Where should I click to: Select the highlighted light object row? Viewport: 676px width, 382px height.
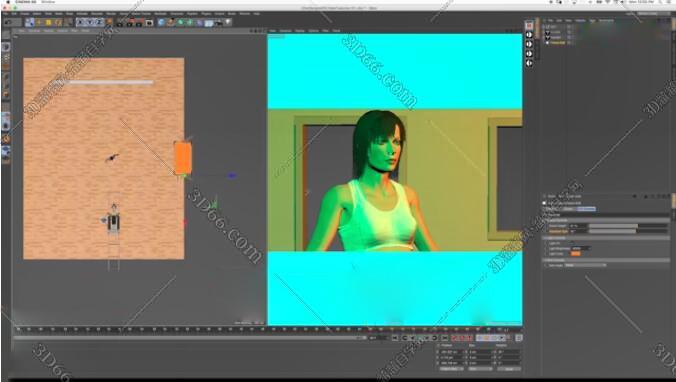[x=557, y=43]
